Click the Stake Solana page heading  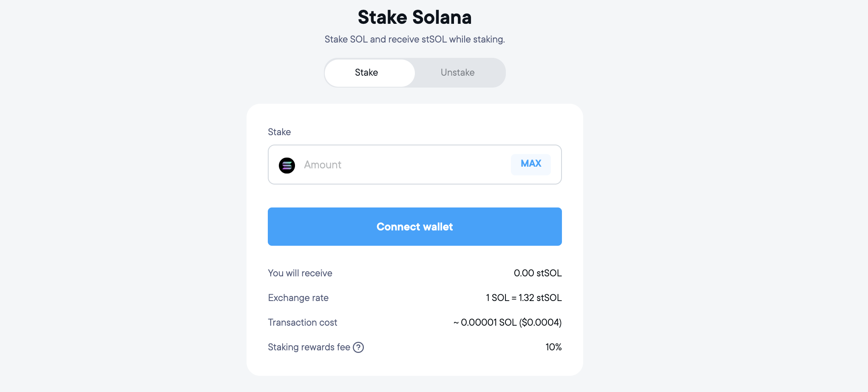pos(414,17)
